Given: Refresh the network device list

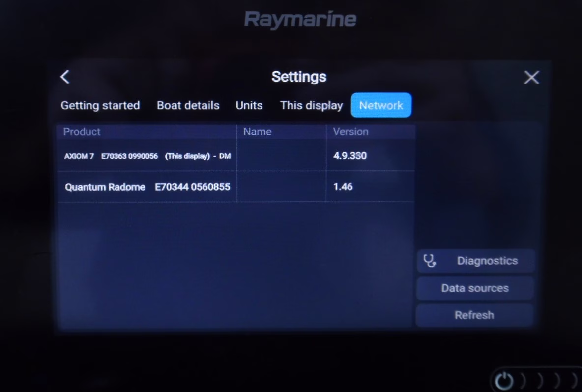Looking at the screenshot, I should coord(475,315).
